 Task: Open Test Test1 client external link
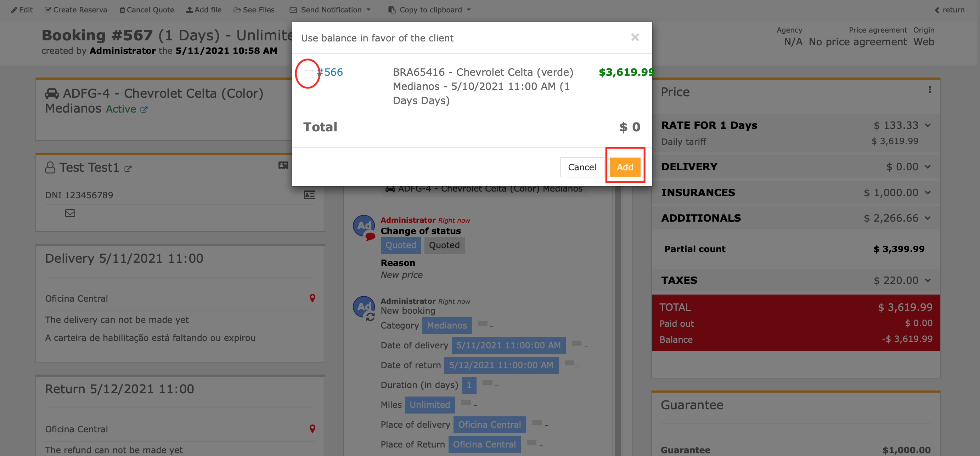pos(128,169)
